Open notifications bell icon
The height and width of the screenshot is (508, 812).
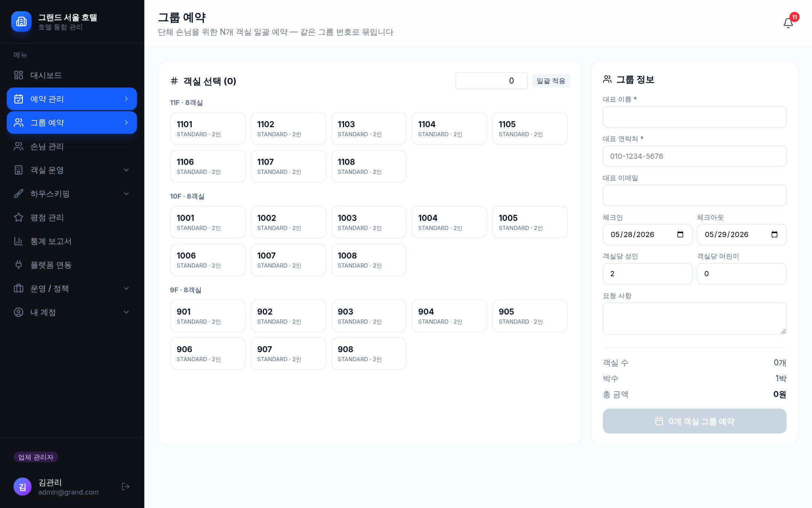788,23
